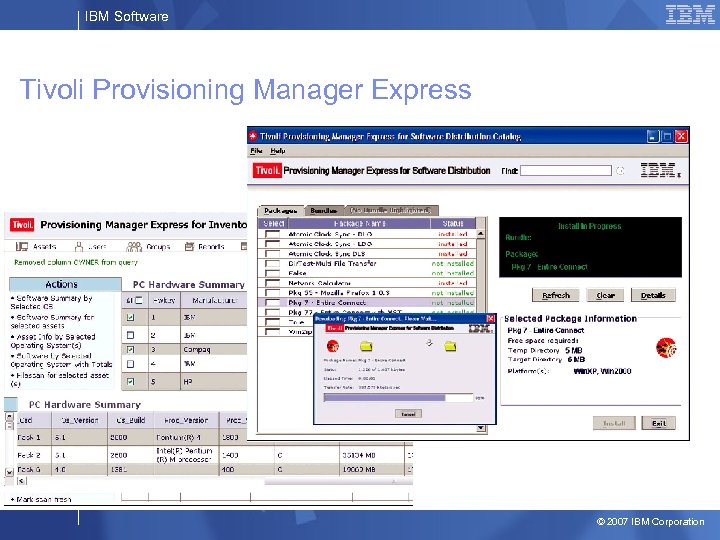Click the Reports icon in Inventory toolbar
The width and height of the screenshot is (720, 540).
[189, 247]
